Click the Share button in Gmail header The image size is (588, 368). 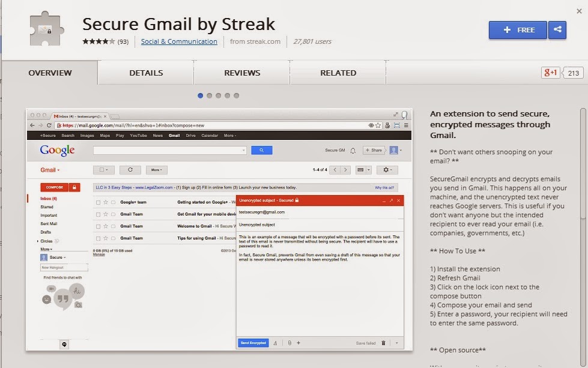(x=374, y=150)
